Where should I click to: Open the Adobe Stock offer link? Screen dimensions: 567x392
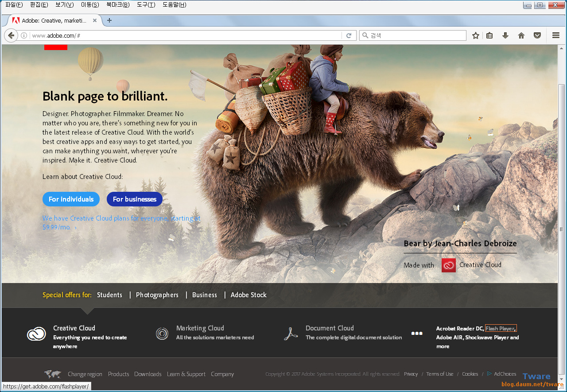(249, 295)
